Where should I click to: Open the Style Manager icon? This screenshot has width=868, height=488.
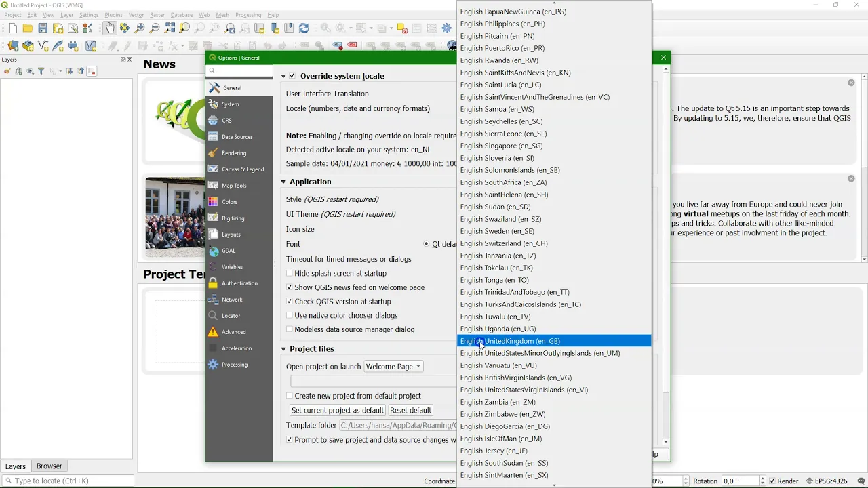(x=87, y=28)
